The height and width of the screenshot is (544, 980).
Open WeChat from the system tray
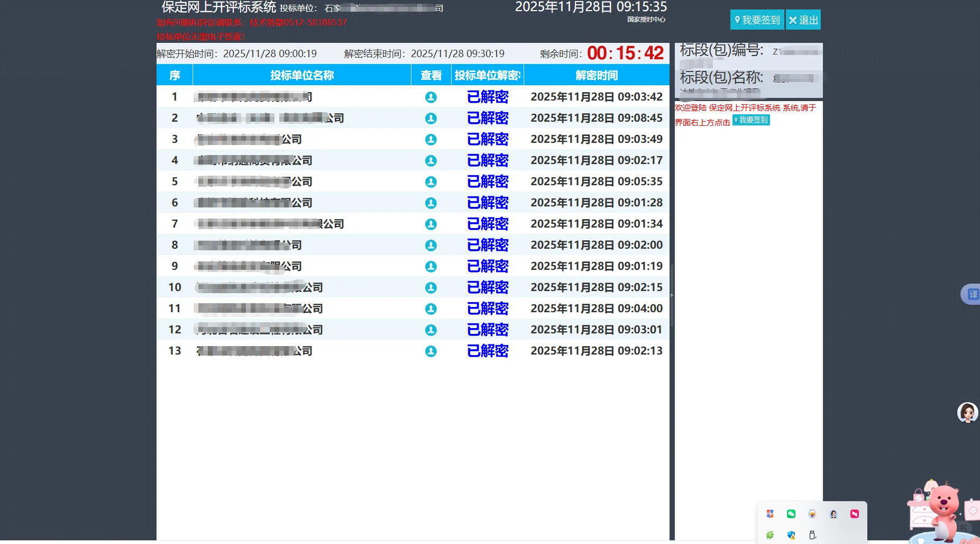[x=791, y=514]
